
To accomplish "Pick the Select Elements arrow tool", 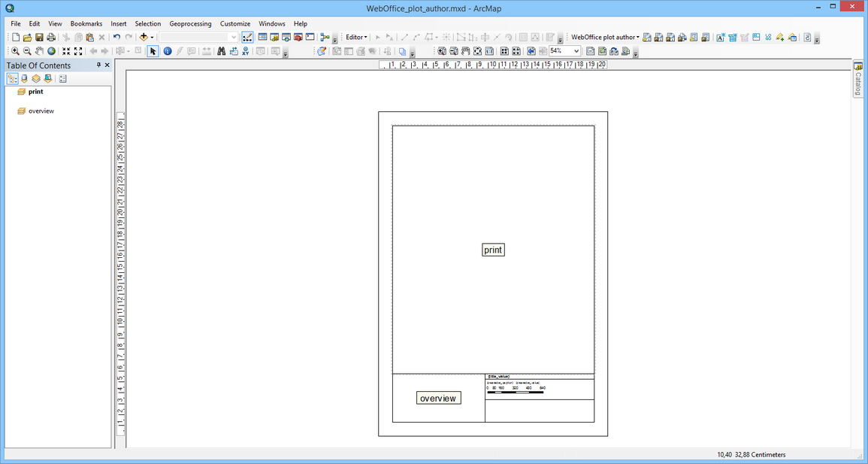I will click(153, 51).
